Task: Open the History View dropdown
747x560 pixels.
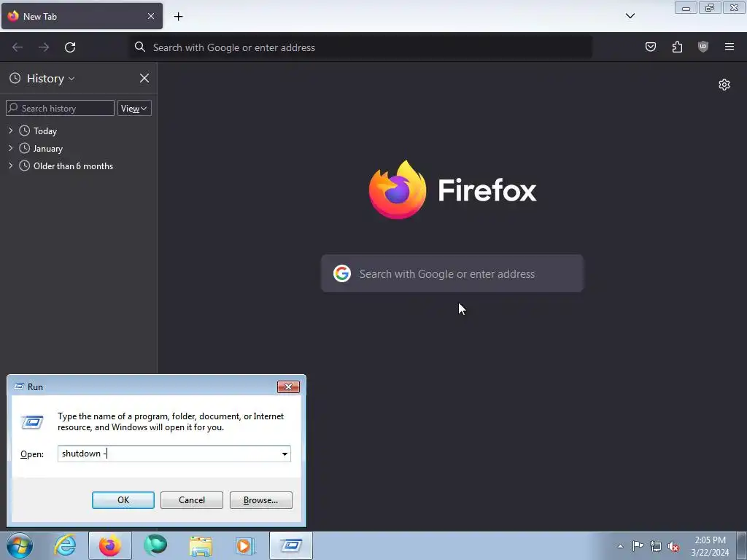Action: click(134, 108)
